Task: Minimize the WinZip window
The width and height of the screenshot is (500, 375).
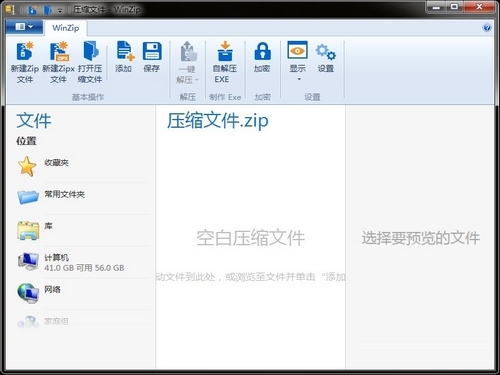Action: pyautogui.click(x=436, y=7)
